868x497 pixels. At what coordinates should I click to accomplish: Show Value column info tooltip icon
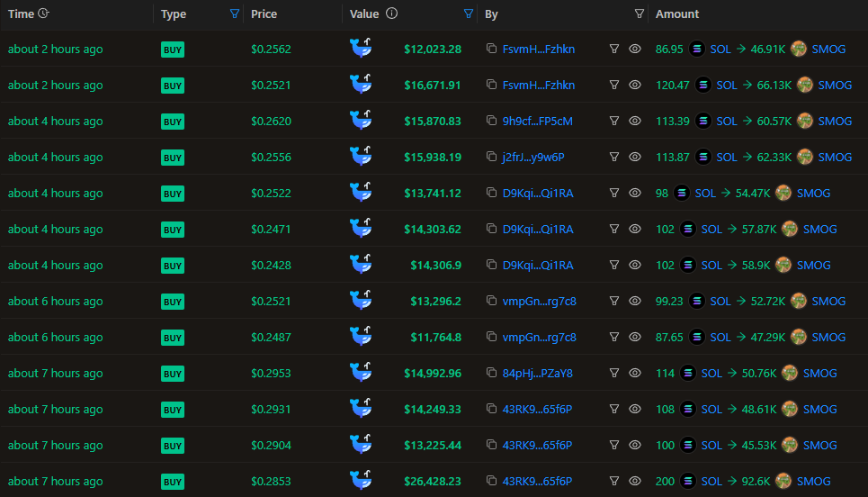click(391, 14)
